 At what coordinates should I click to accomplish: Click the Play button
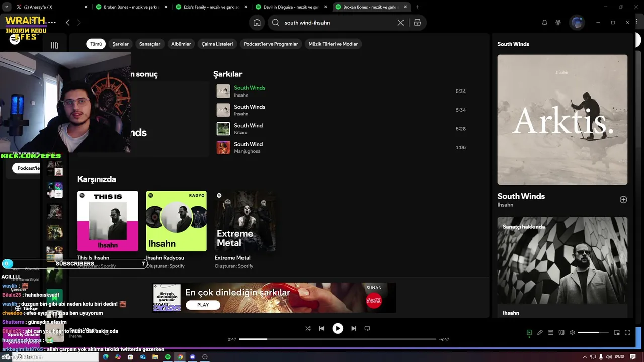tap(338, 328)
